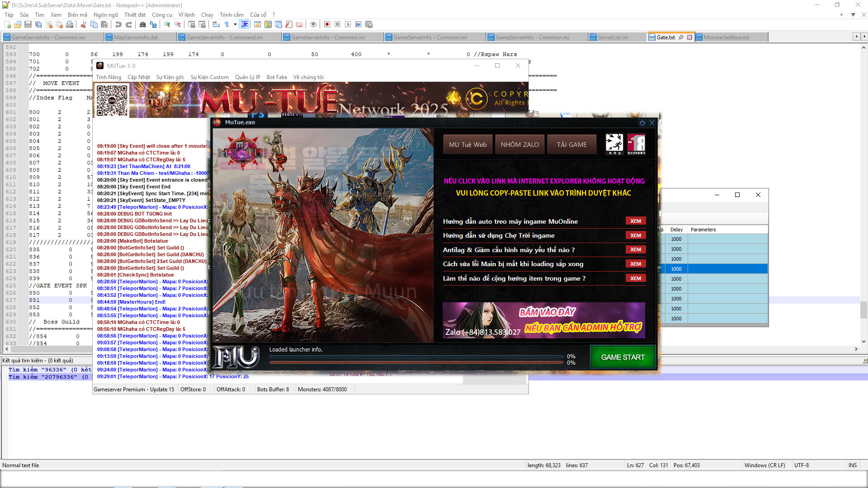Toggle the Word Wrap toolbar button
Screen dimensions: 868x488
216,24
